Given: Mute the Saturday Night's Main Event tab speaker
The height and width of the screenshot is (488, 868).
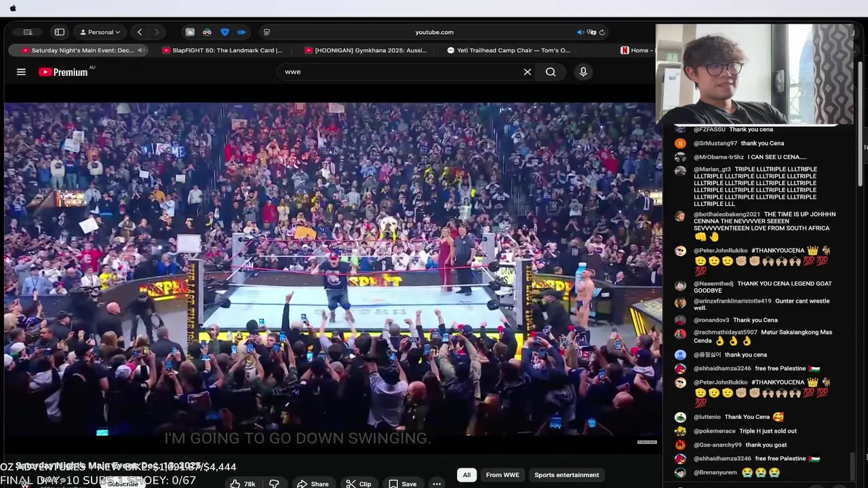Looking at the screenshot, I should point(141,50).
